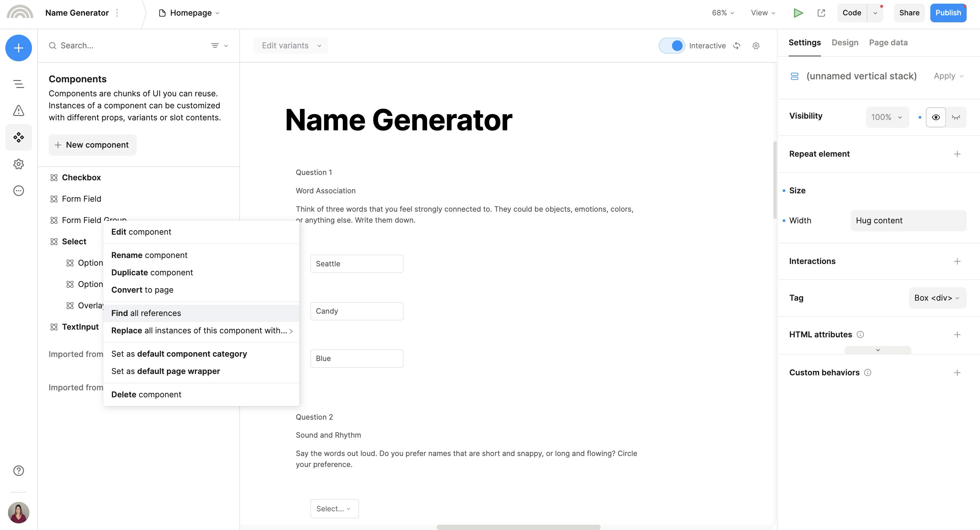Click the New component button
This screenshot has height=530, width=980.
[x=92, y=145]
